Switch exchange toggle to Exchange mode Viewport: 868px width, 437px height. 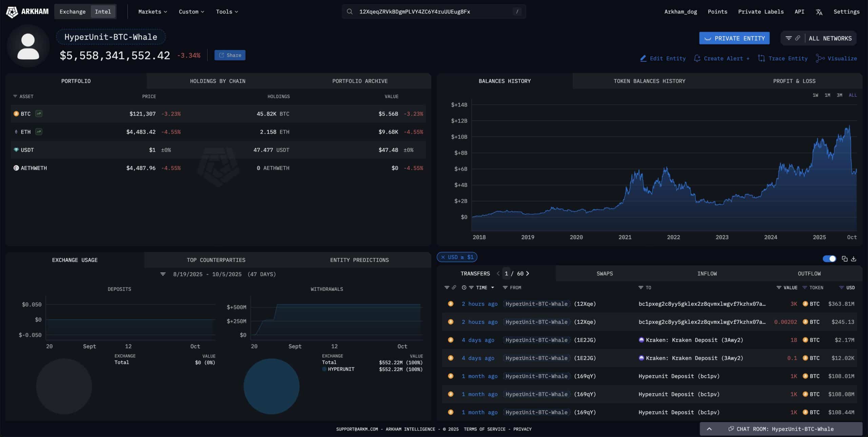point(73,12)
